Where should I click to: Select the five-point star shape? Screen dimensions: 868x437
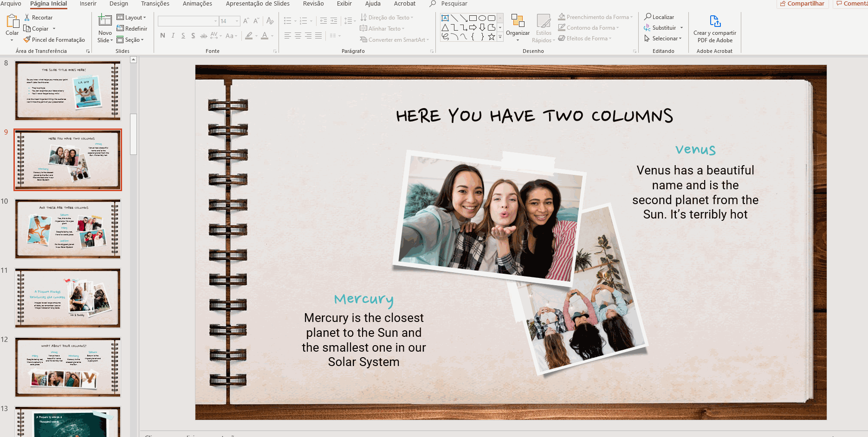click(492, 37)
